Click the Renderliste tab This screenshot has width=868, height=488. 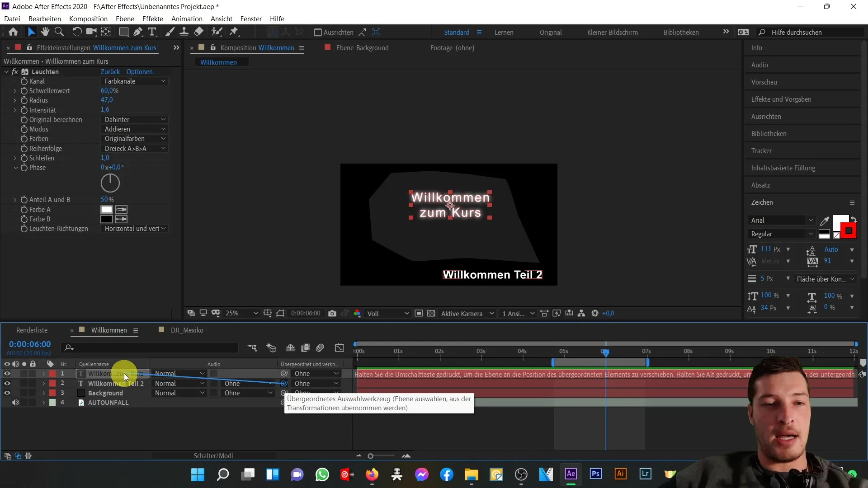pyautogui.click(x=32, y=330)
